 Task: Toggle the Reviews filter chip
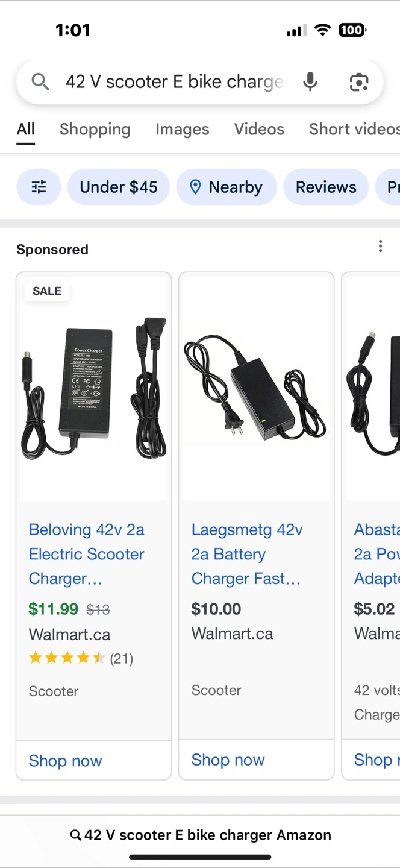pos(326,187)
